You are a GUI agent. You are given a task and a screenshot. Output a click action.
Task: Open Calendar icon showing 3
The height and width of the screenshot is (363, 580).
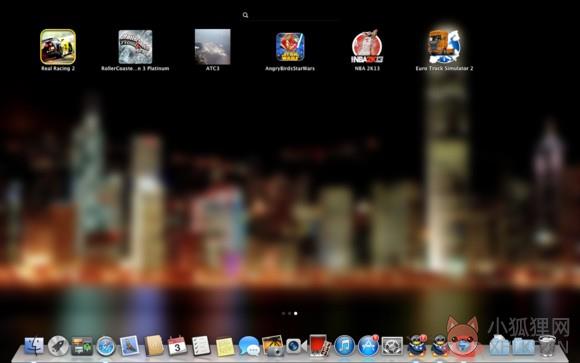[177, 346]
